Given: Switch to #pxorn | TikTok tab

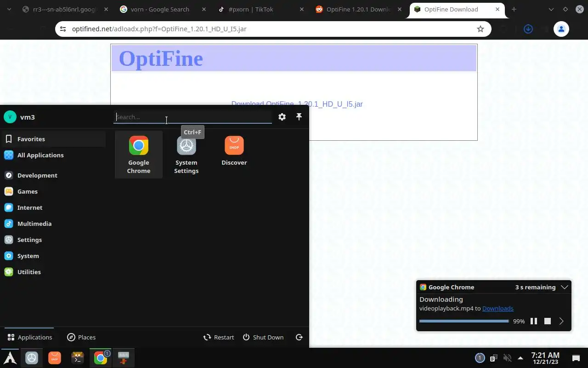Looking at the screenshot, I should click(251, 9).
